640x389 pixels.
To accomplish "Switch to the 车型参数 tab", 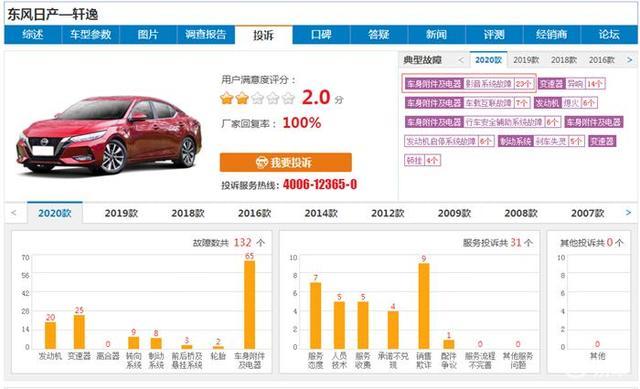I will 91,35.
